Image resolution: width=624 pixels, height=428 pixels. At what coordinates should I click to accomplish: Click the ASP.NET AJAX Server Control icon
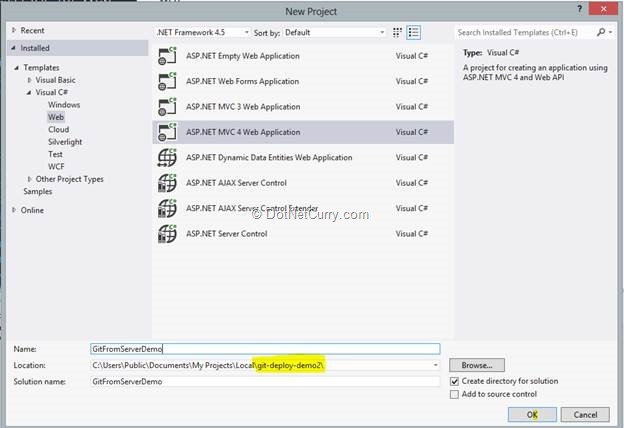pyautogui.click(x=167, y=183)
